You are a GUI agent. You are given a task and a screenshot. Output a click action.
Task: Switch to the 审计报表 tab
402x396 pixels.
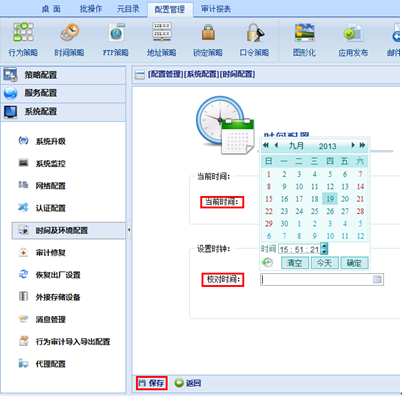[216, 9]
